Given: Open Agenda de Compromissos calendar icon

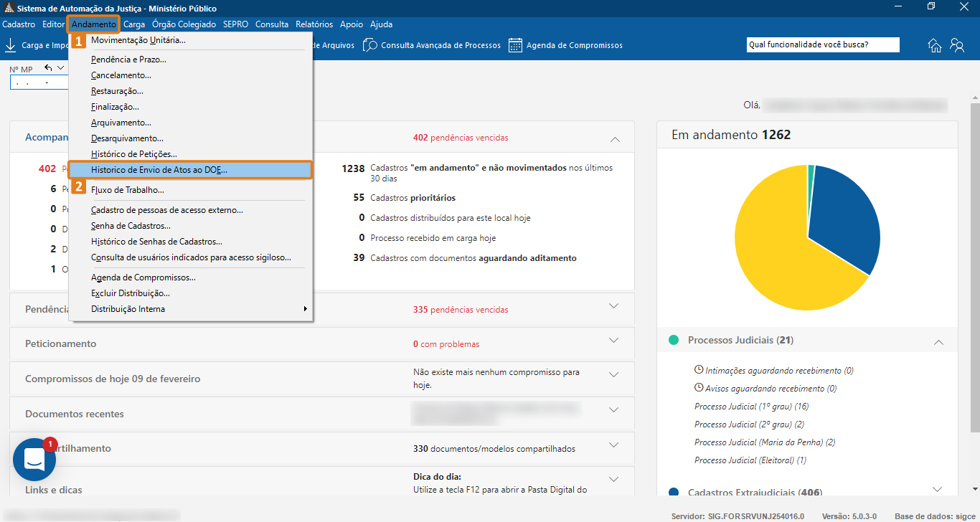Looking at the screenshot, I should (x=514, y=44).
